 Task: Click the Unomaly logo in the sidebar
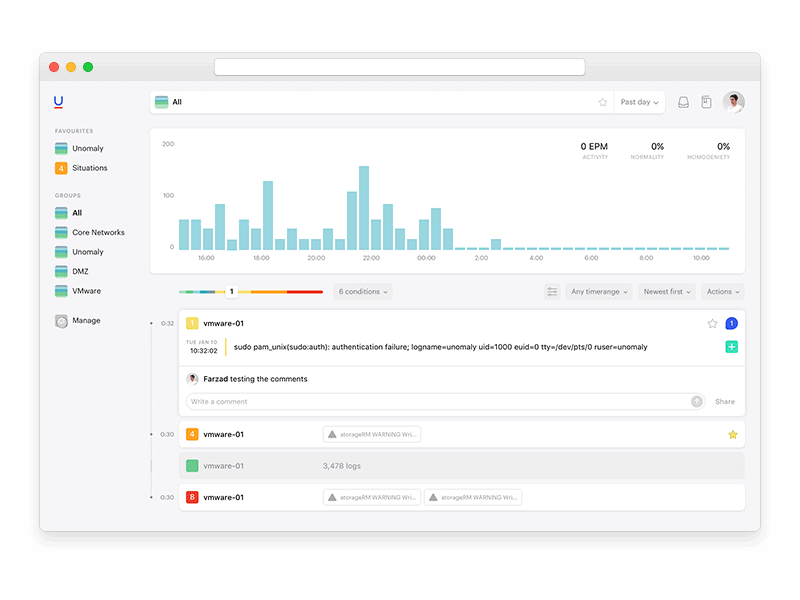[x=58, y=101]
